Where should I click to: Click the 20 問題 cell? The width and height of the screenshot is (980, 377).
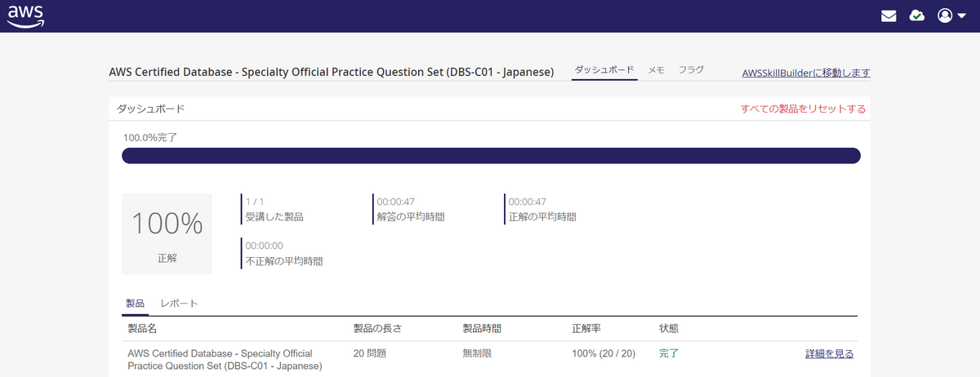[x=369, y=353]
